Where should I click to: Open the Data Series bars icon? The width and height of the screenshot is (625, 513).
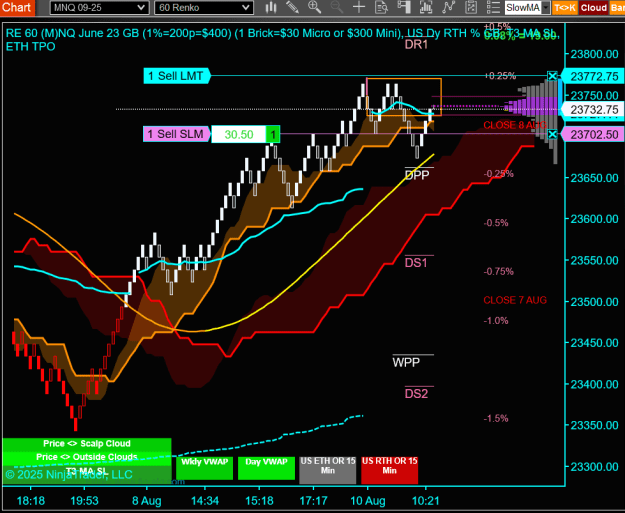coord(426,7)
